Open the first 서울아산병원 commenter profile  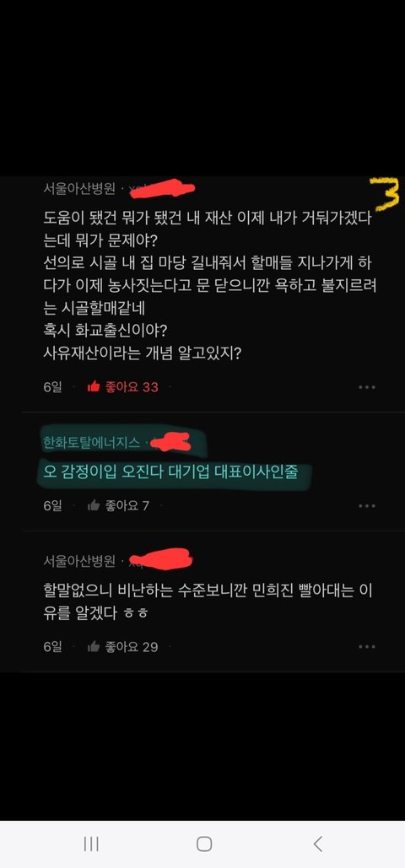pyautogui.click(x=79, y=189)
